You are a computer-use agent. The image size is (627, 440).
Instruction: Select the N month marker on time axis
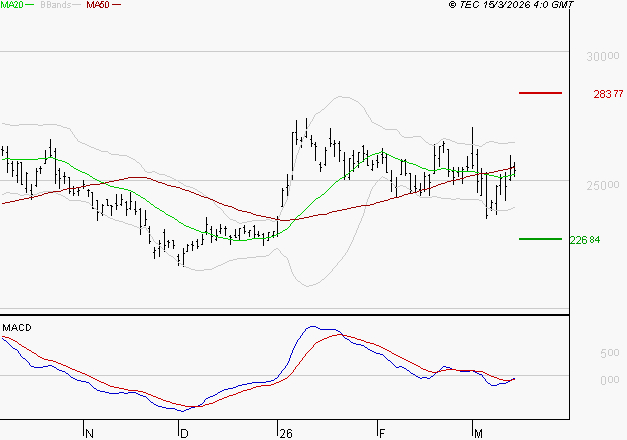pos(89,433)
